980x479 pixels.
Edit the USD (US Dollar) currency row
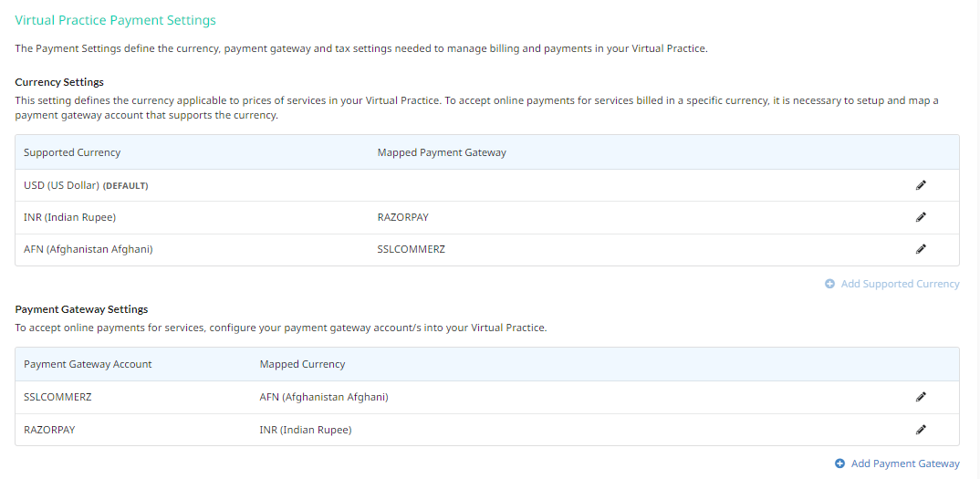coord(921,185)
